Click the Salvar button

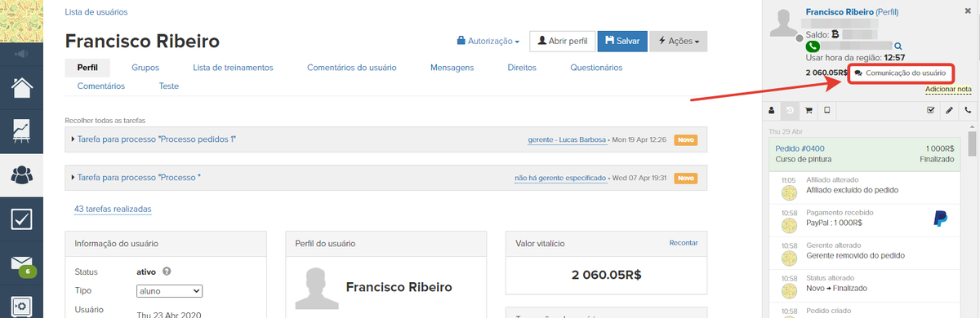pyautogui.click(x=622, y=41)
